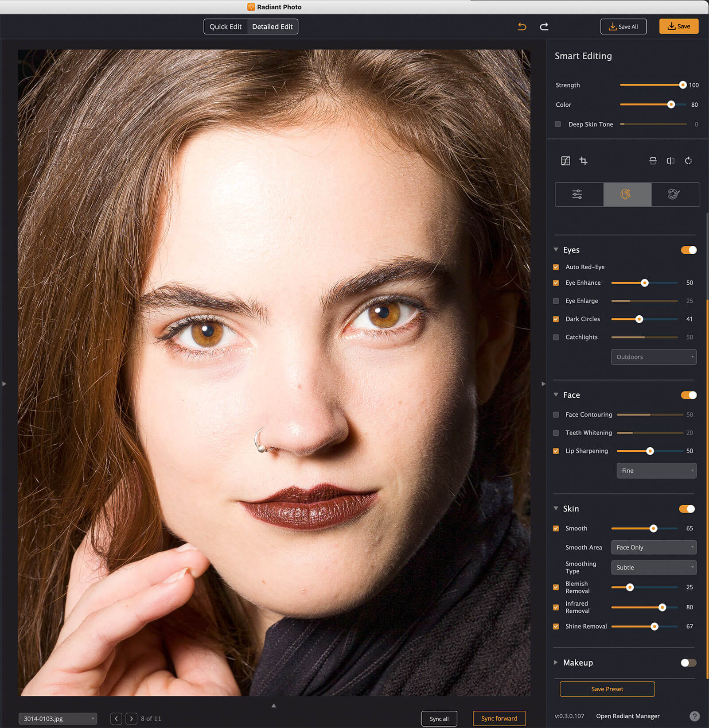709x728 pixels.
Task: Open the Smooth Area dropdown
Action: [x=654, y=547]
